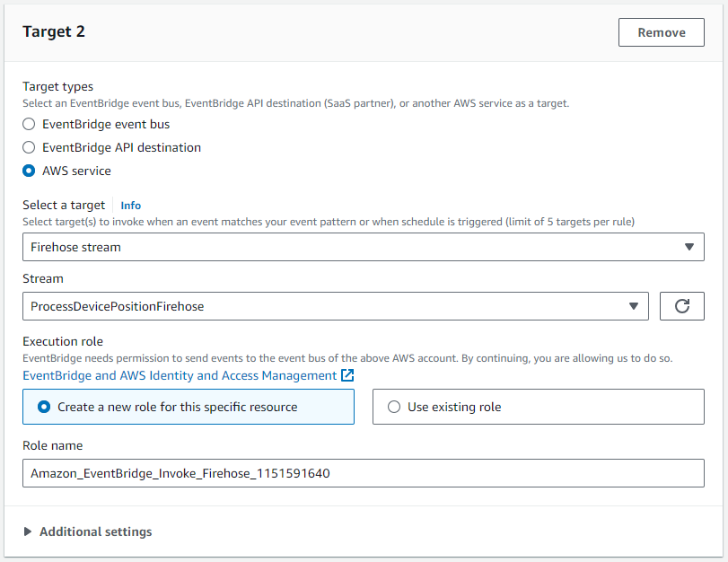Click the external link icon beside IAM link
The width and height of the screenshot is (728, 562).
[x=347, y=375]
